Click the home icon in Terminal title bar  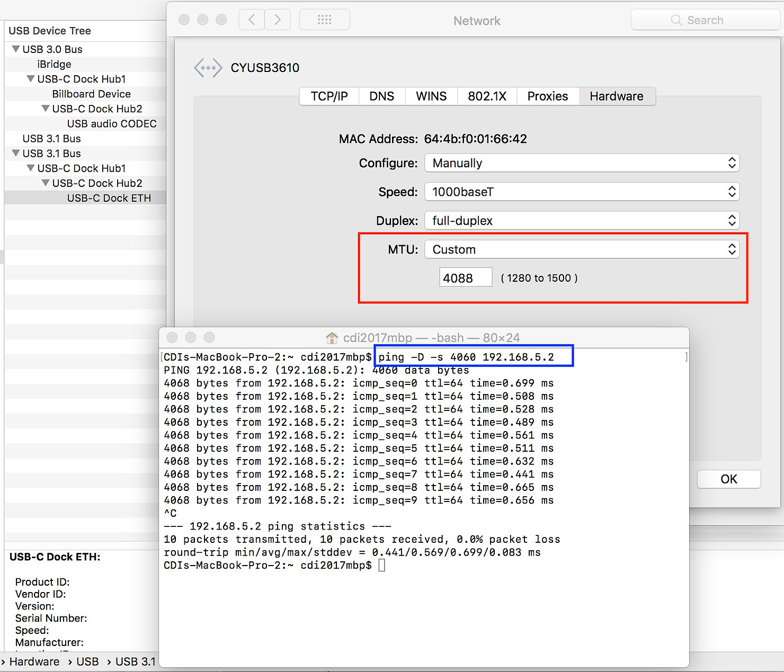(332, 338)
